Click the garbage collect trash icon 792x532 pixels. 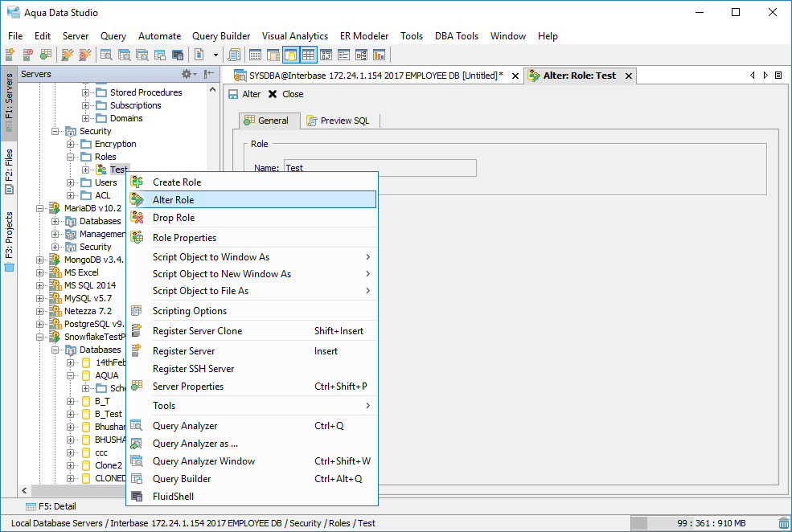pyautogui.click(x=784, y=523)
